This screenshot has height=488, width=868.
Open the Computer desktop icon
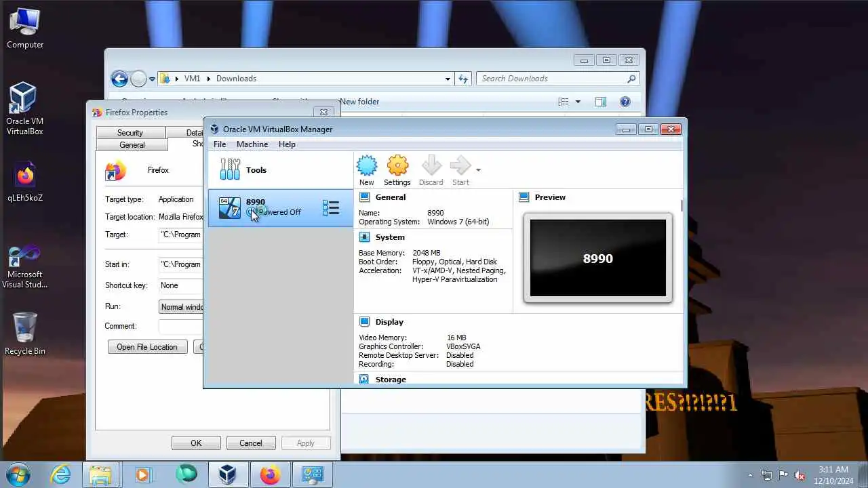point(25,29)
